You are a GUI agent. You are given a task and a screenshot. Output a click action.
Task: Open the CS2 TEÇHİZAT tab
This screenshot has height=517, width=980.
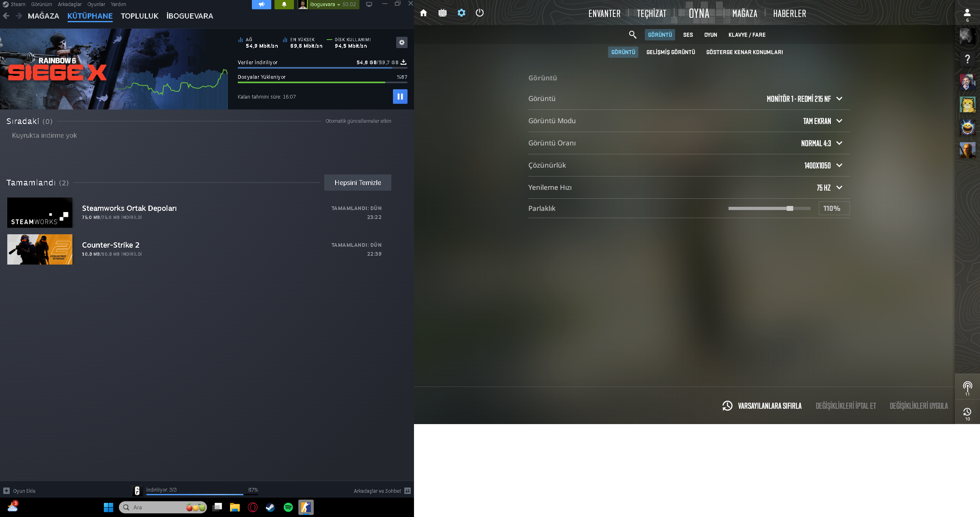[652, 14]
